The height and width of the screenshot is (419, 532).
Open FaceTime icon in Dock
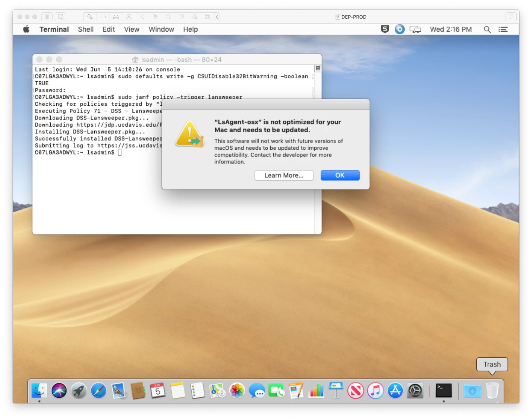277,391
